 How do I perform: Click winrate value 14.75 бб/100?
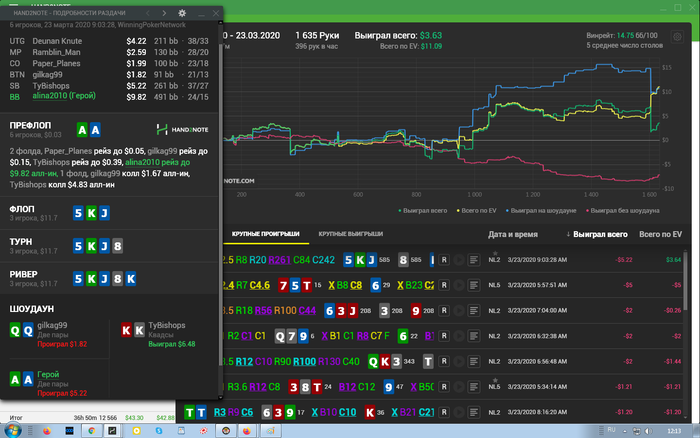[637, 35]
